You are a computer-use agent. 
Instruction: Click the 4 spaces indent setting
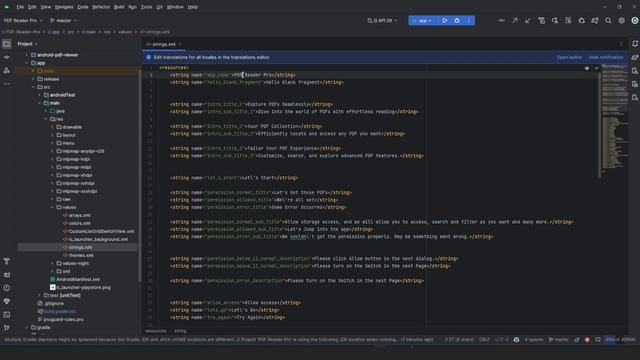click(x=533, y=340)
